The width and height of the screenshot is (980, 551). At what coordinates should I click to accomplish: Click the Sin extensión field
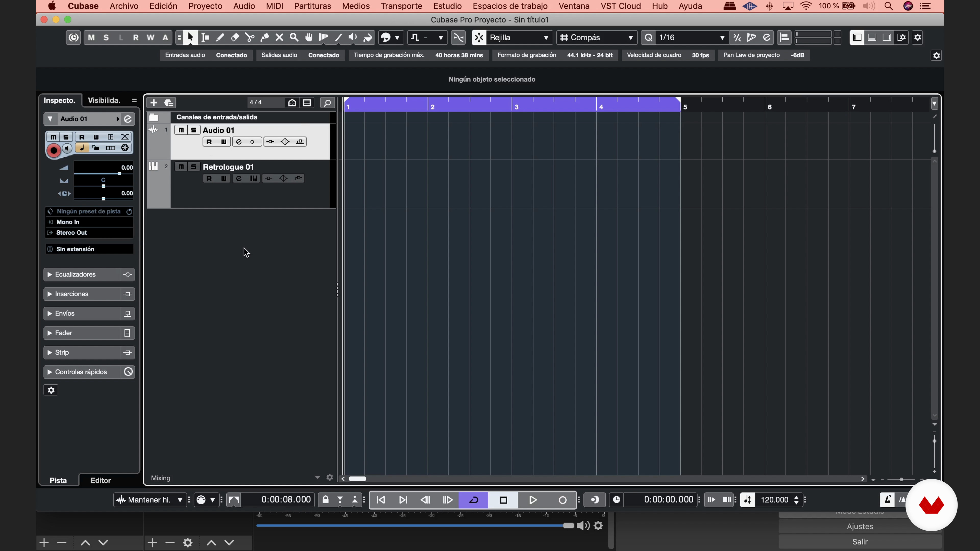click(89, 249)
